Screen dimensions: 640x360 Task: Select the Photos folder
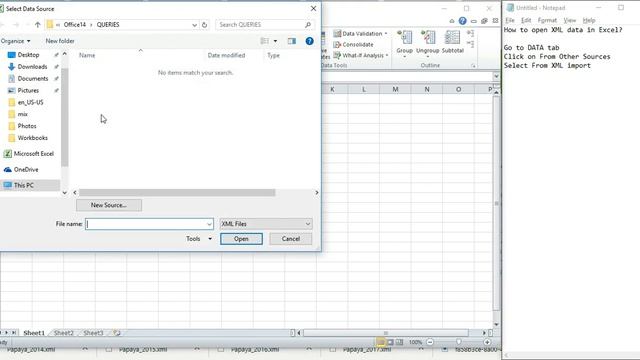click(27, 126)
